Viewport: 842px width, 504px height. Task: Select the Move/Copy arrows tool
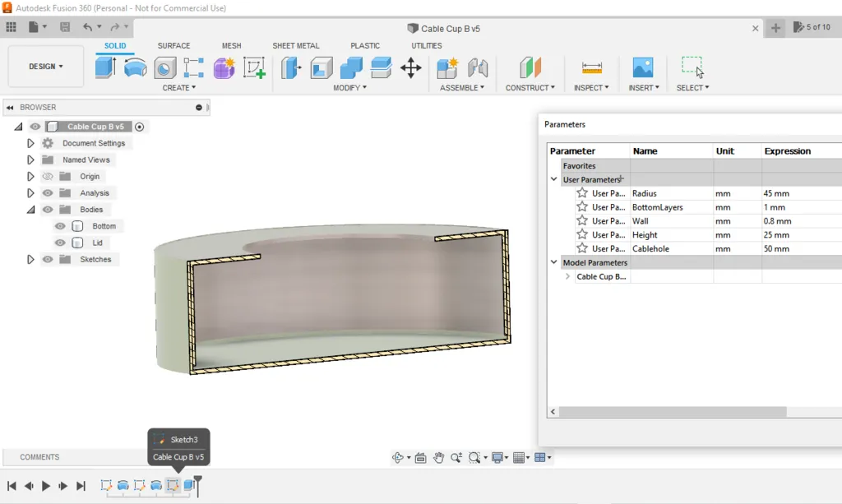point(410,67)
